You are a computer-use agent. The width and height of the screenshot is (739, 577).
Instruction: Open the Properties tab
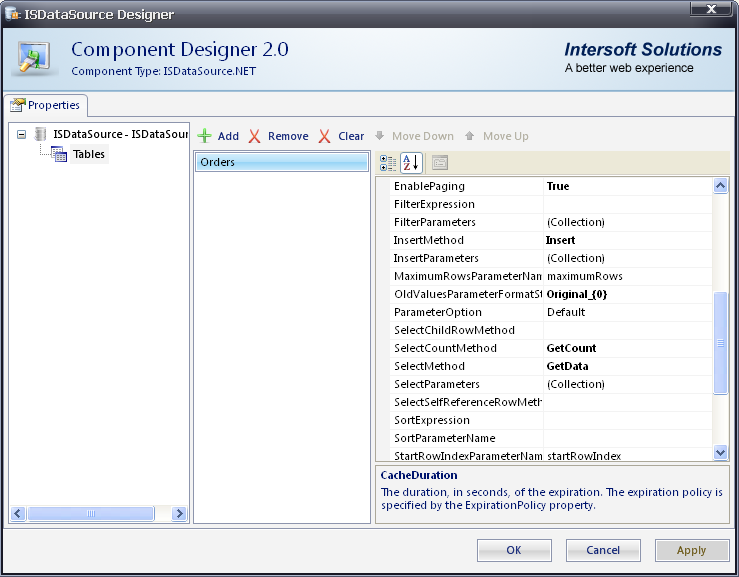(x=45, y=105)
